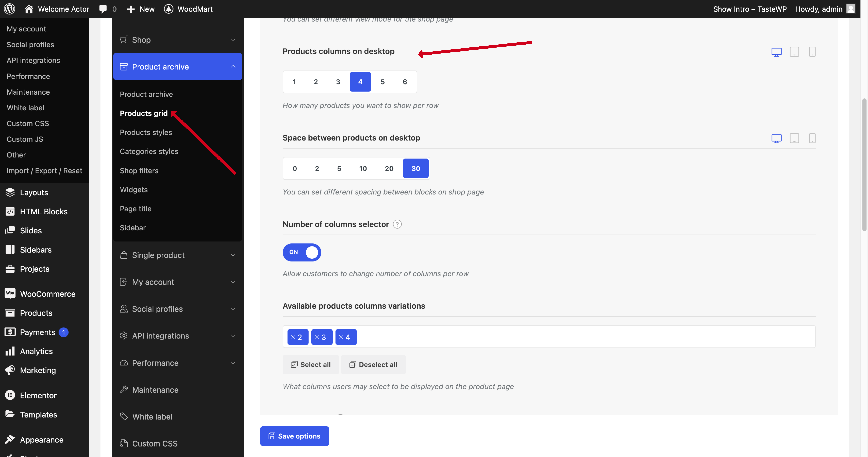868x457 pixels.
Task: Turn off Number of columns selector toggle
Action: pos(302,252)
